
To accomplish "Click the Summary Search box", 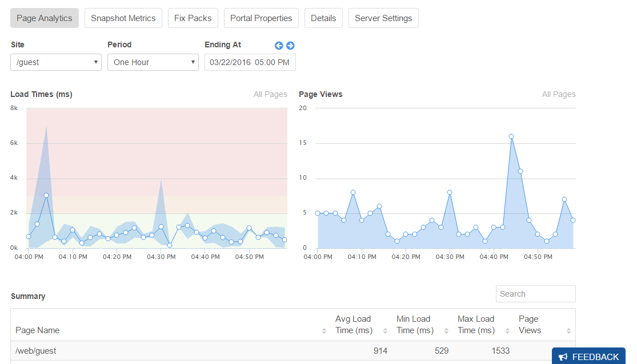I will pyautogui.click(x=535, y=294).
